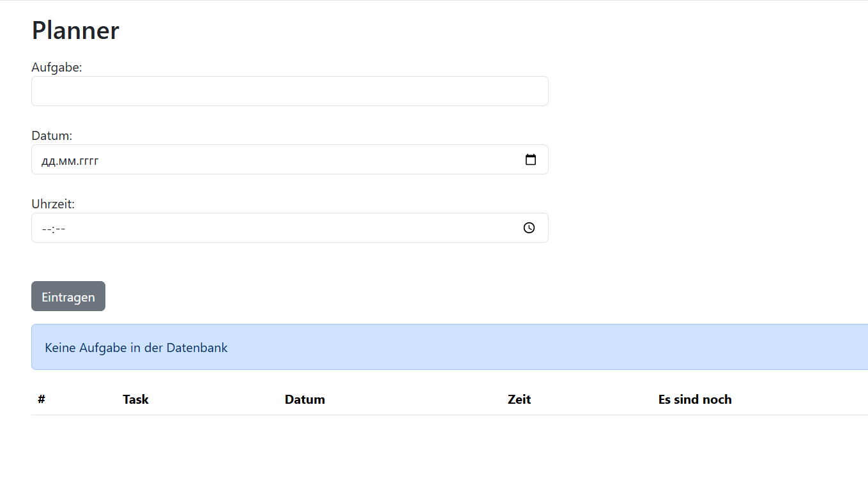
Task: Select the hours segment of the Uhrzeit field
Action: pos(46,229)
